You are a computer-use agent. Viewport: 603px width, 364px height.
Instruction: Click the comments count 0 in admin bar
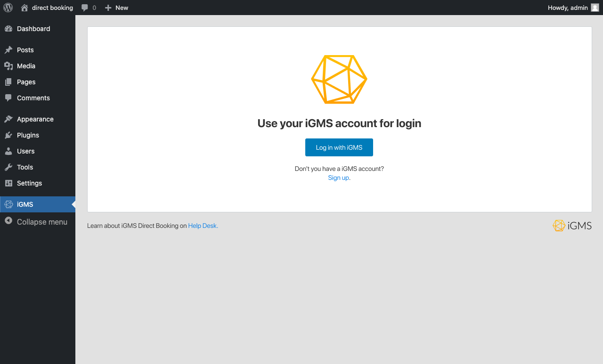(x=94, y=8)
